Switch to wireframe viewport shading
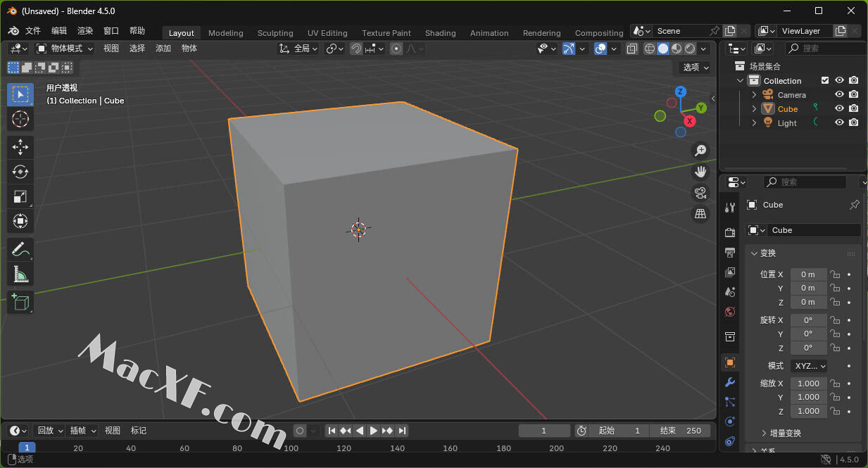868x468 pixels. click(650, 49)
